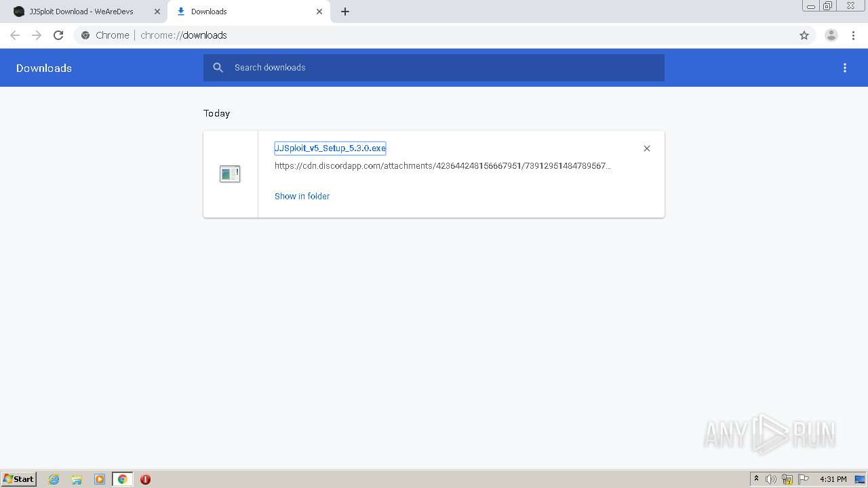Click the cdn.discordapp.com source URL
This screenshot has height=488, width=868.
coord(443,165)
